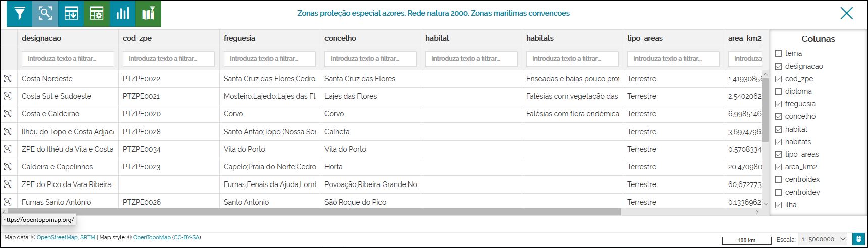This screenshot has width=868, height=248.
Task: Enable the centroidex column checkbox
Action: tap(778, 179)
